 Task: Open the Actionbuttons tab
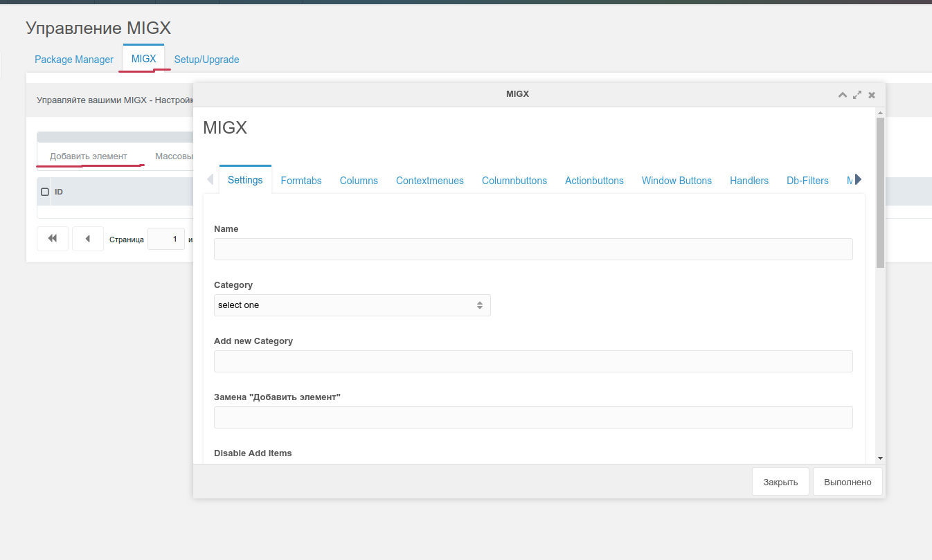coord(594,181)
